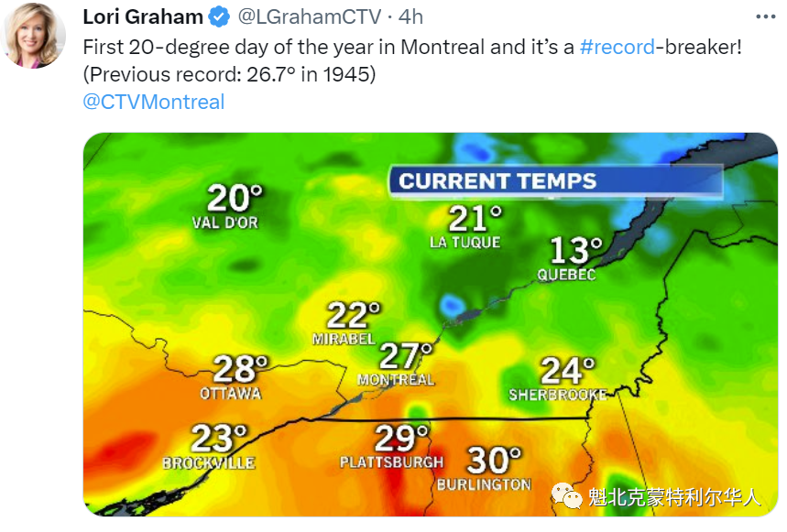Click the Sherbrooke 24° temperature label

point(558,379)
